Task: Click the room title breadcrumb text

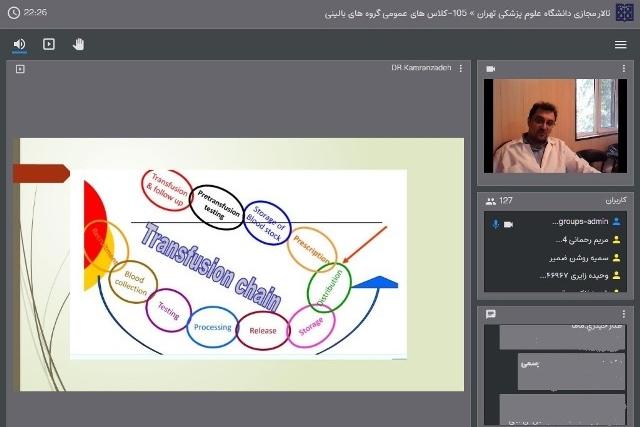Action: (x=468, y=13)
